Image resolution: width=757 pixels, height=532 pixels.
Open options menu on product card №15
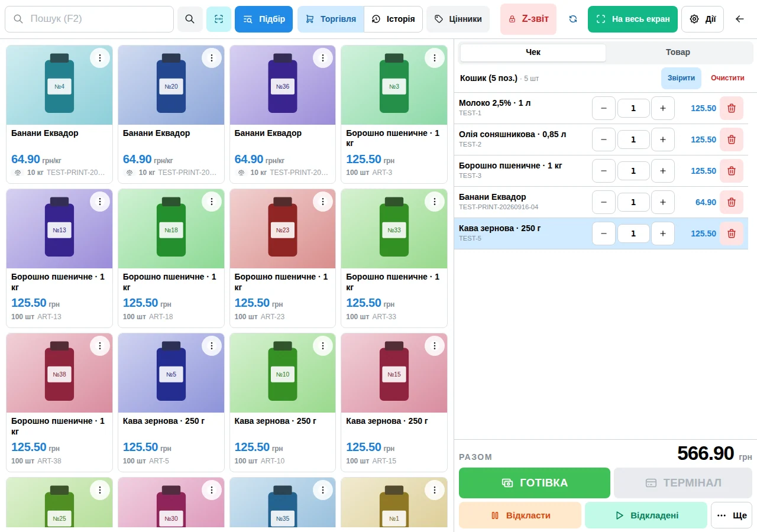[435, 346]
